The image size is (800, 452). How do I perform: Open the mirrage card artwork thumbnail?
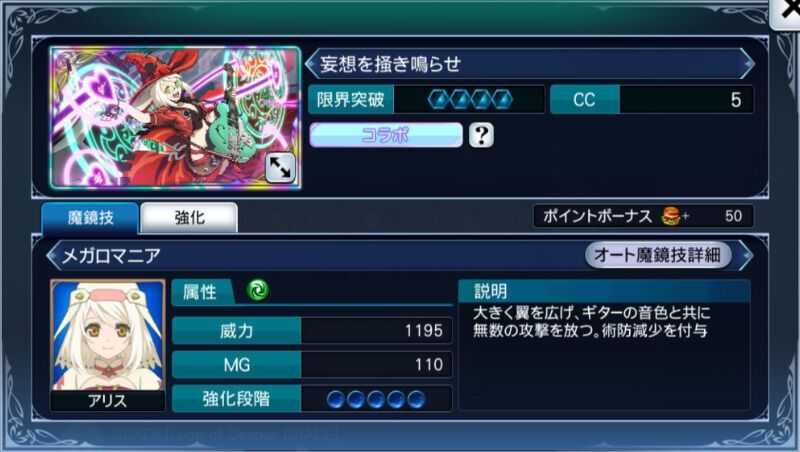[x=175, y=117]
